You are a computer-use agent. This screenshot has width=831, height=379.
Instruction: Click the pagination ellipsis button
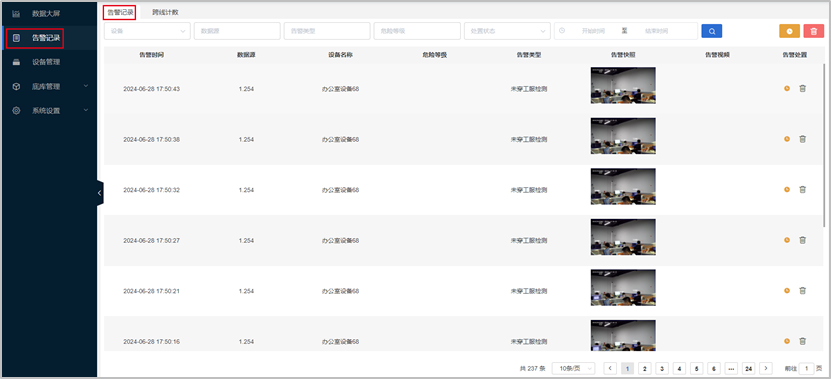coord(731,368)
